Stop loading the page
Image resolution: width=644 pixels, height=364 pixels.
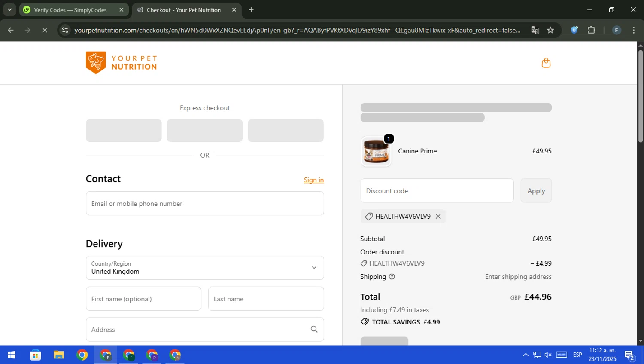45,30
